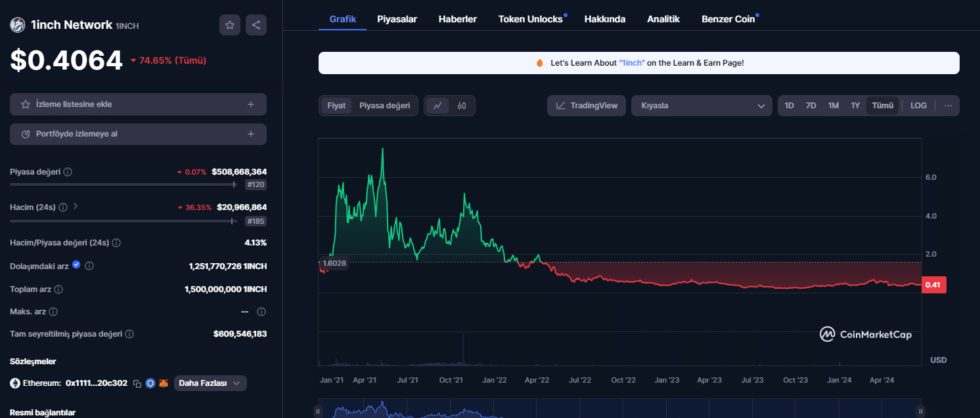Screen dimensions: 980x418
Task: Click plus icon on Portföyde izlemeye al
Action: [251, 134]
